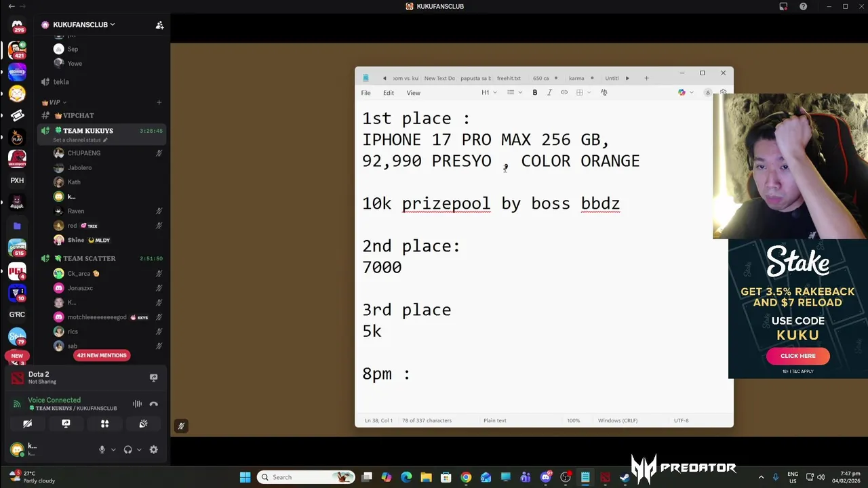Open the Copilot dropdown in Notepad
The height and width of the screenshot is (488, 868).
click(x=686, y=92)
